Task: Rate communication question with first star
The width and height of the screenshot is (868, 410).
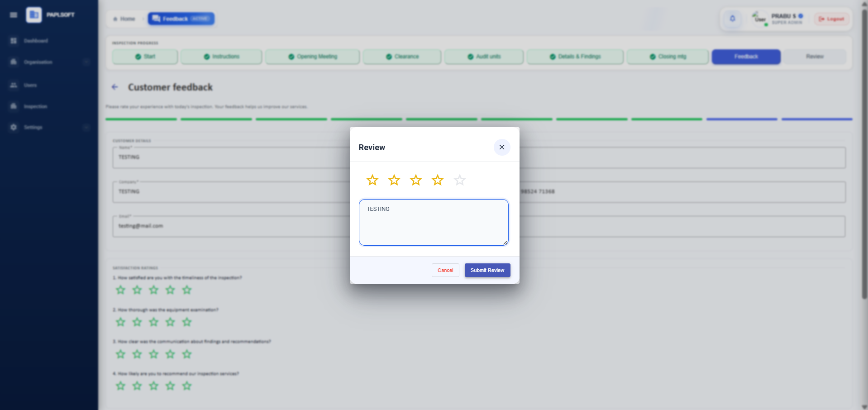Action: 120,354
